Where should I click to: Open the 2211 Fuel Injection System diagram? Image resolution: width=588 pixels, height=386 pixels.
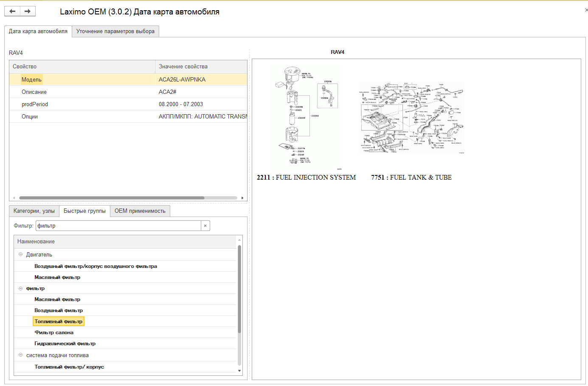click(x=307, y=118)
